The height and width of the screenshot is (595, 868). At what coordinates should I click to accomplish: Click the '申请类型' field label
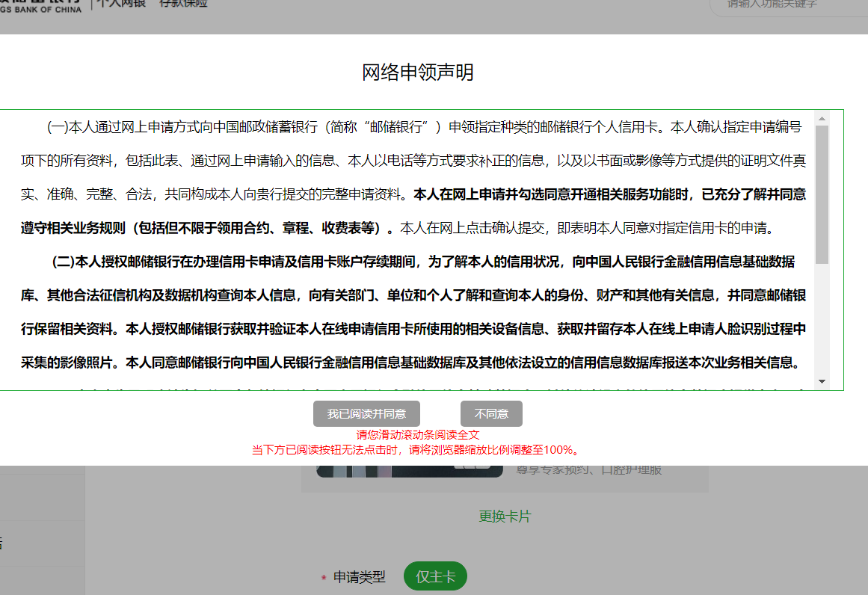click(360, 577)
